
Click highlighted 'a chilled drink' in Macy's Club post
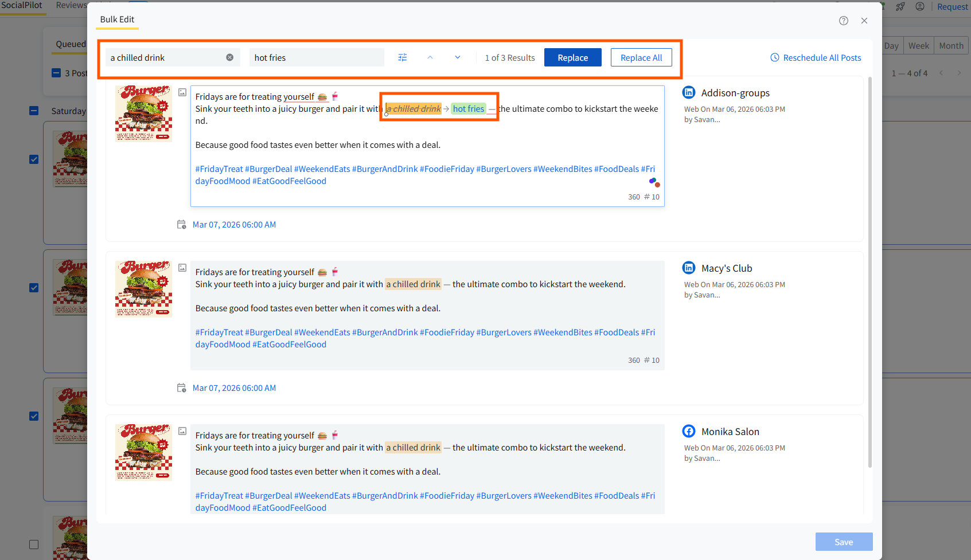[413, 284]
